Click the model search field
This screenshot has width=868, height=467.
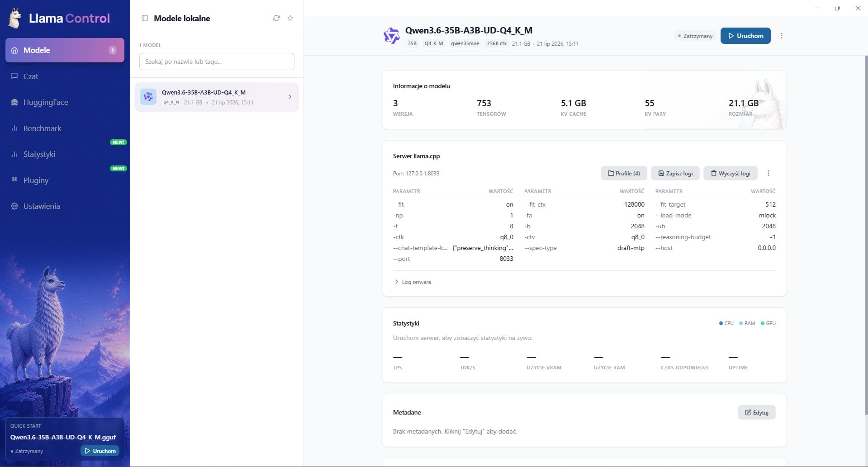(217, 61)
